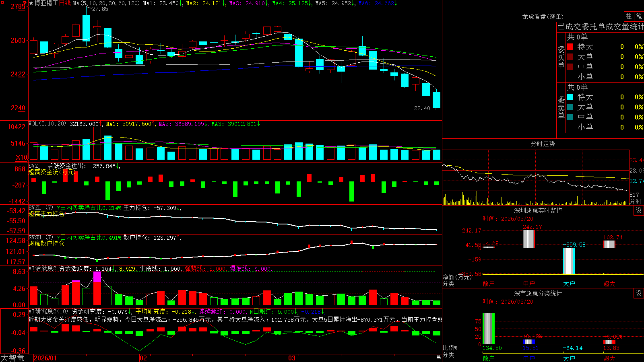The height and width of the screenshot is (362, 644).
Task: Click red 特大 buy order swatch
Action: 570,47
